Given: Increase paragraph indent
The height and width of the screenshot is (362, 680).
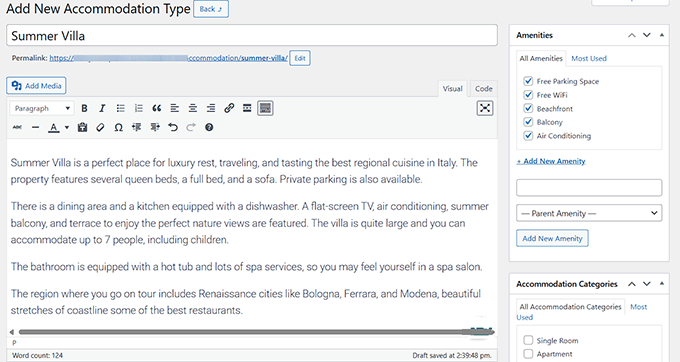Looking at the screenshot, I should click(155, 127).
